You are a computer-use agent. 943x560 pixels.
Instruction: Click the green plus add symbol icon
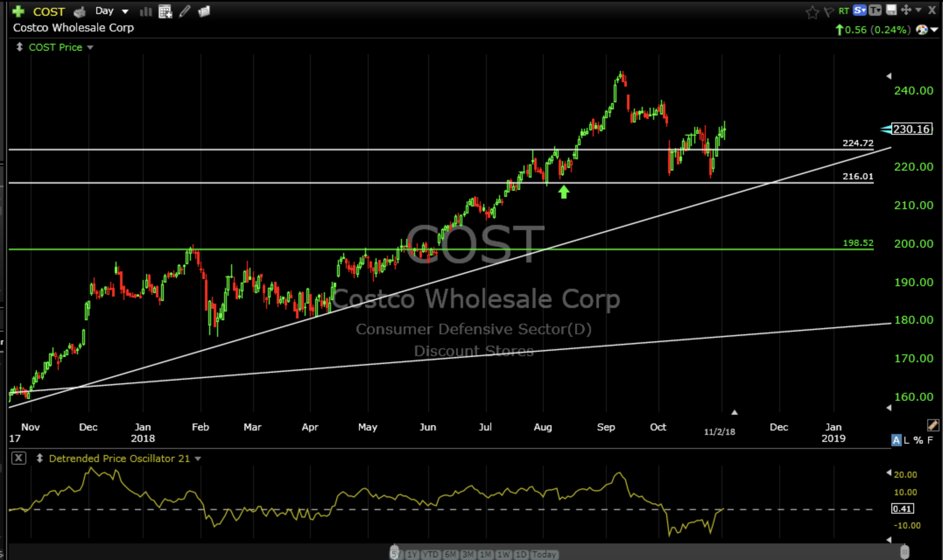[18, 11]
